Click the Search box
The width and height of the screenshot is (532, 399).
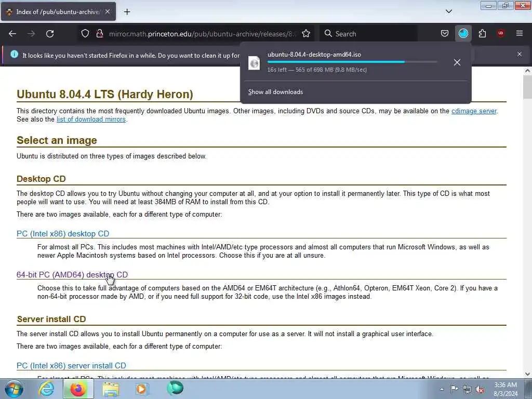click(369, 34)
